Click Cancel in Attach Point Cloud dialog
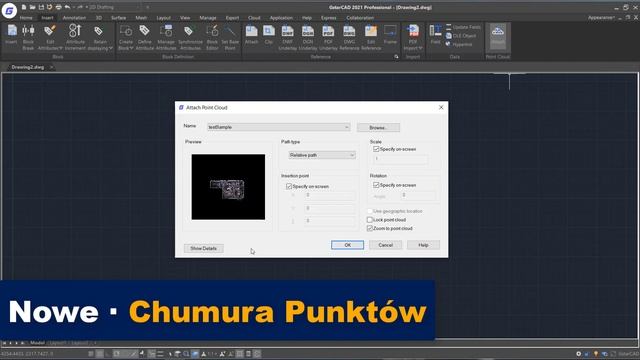This screenshot has width=640, height=360. tap(385, 245)
